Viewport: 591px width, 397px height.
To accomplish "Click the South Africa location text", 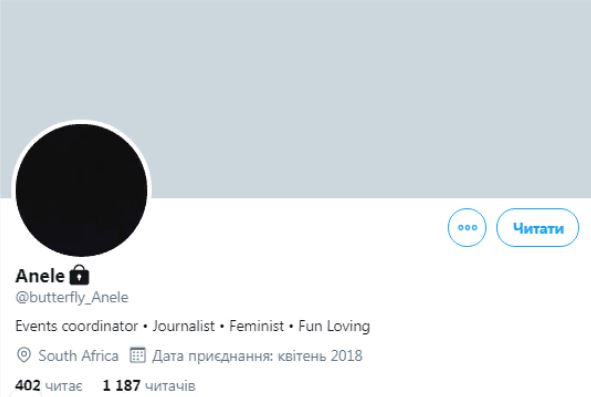I will 78,356.
